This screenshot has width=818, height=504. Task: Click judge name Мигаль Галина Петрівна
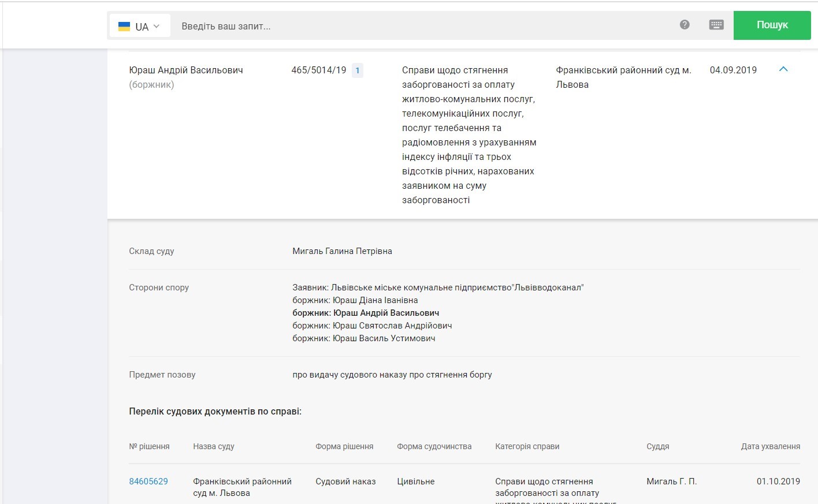tap(342, 251)
